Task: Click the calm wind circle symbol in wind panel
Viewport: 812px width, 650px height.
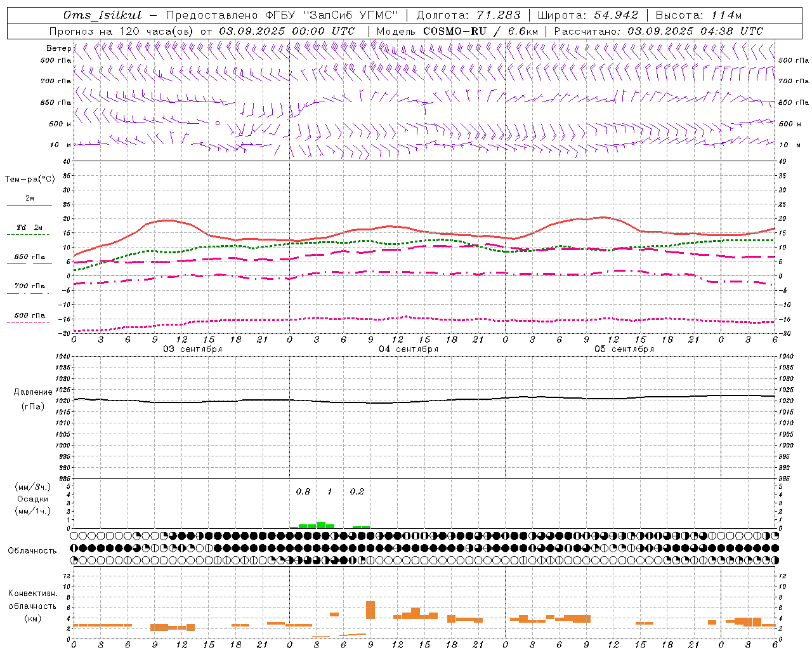Action: (x=218, y=123)
